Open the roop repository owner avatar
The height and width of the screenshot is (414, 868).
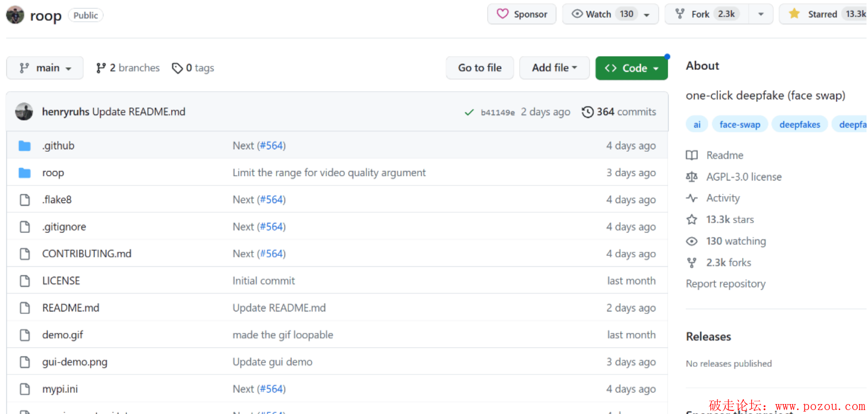(15, 15)
